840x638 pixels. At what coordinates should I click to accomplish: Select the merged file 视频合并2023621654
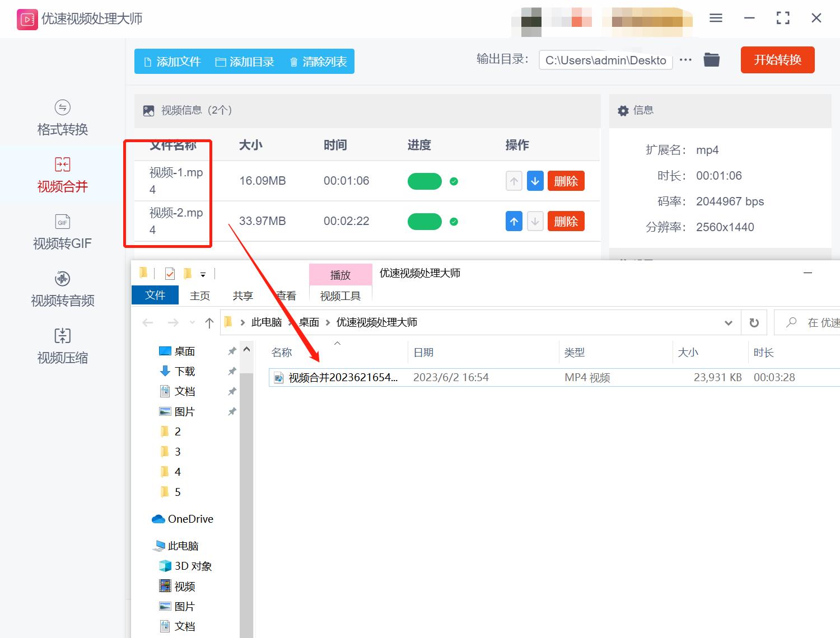(342, 377)
